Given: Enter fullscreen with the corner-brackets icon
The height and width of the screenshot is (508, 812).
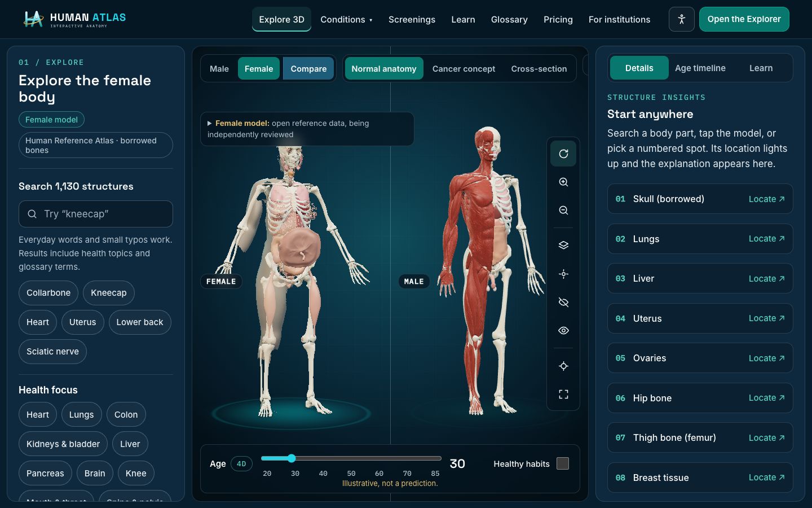Looking at the screenshot, I should tap(563, 395).
